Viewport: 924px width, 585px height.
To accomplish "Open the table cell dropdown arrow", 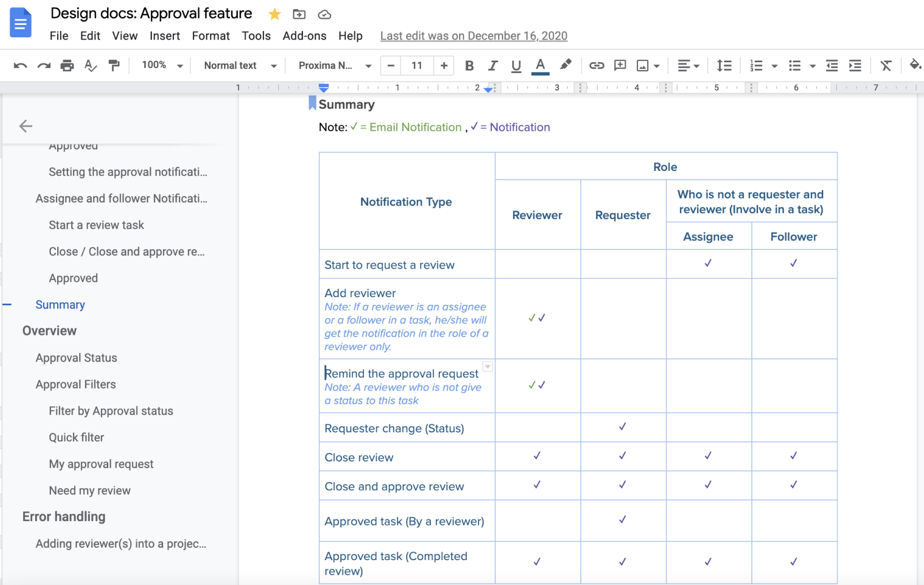I will pos(487,367).
